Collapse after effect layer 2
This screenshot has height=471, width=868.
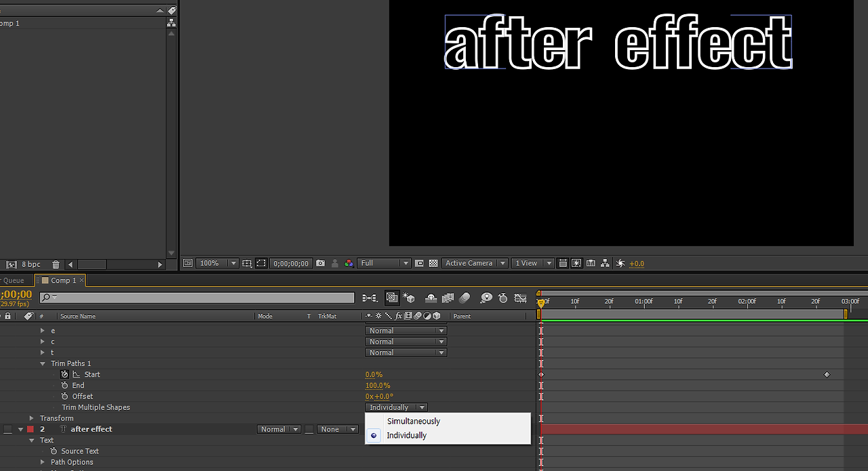tap(20, 429)
